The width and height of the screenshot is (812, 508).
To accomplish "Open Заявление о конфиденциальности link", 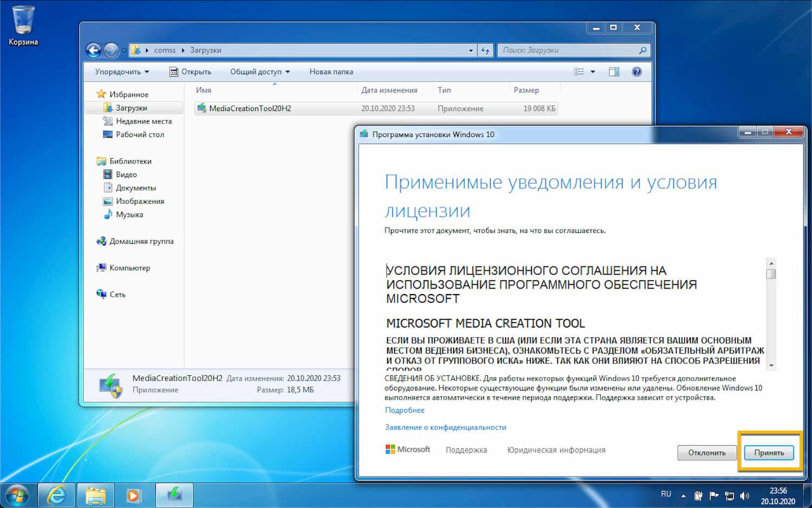I will [445, 427].
